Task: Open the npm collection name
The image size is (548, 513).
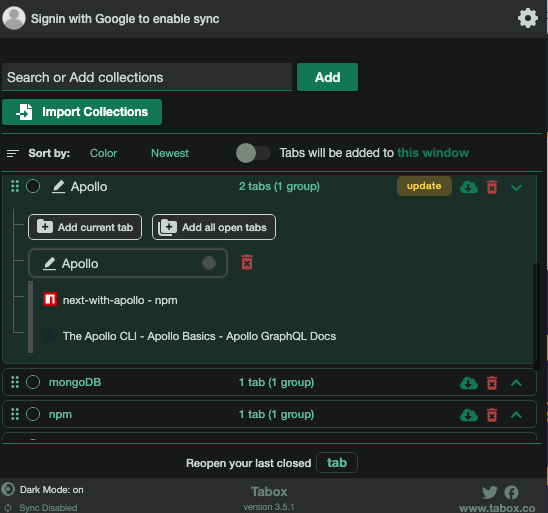Action: pos(60,414)
